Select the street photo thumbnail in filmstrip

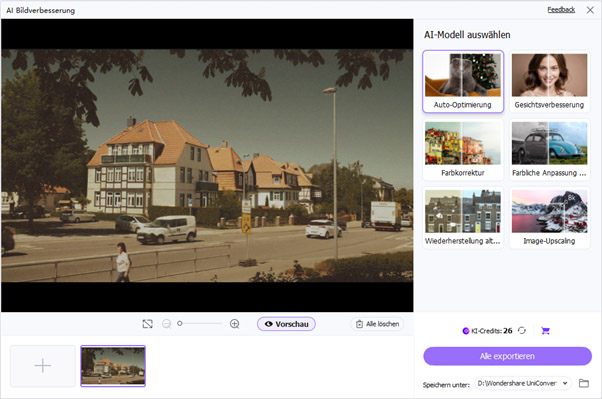coord(113,366)
